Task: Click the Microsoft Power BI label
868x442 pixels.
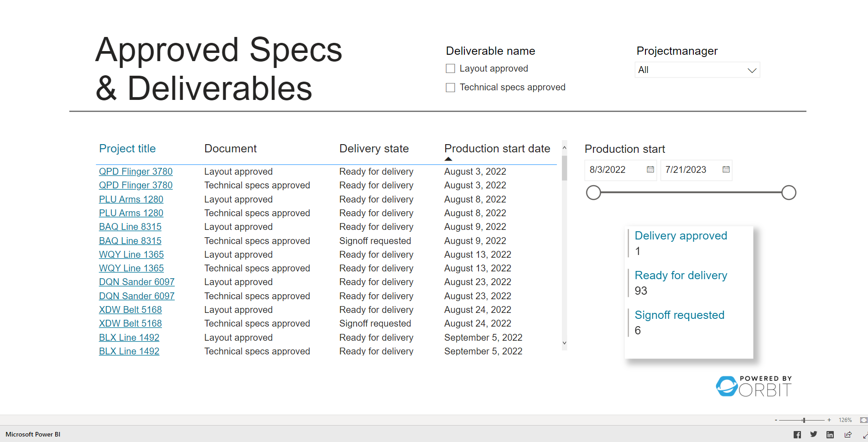Action: coord(32,434)
